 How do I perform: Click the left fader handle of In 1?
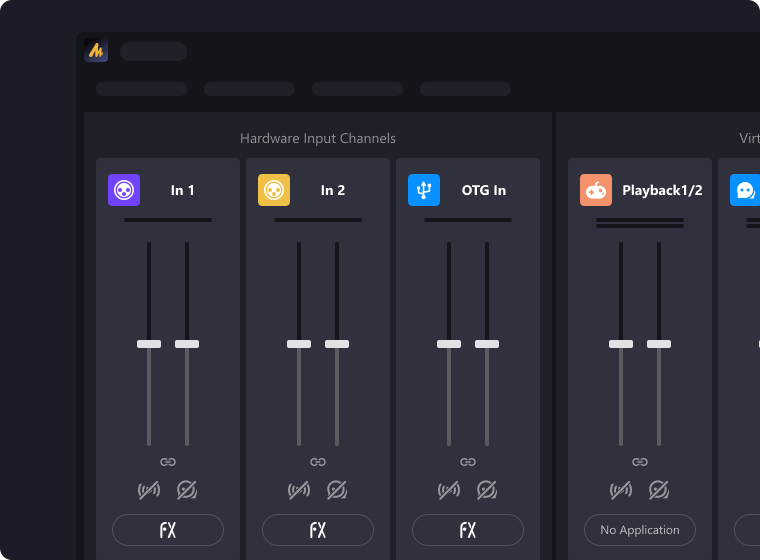click(x=149, y=344)
